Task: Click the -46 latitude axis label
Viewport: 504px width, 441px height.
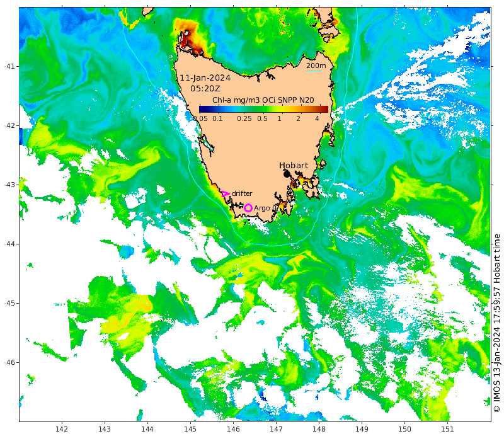Action: [x=9, y=363]
